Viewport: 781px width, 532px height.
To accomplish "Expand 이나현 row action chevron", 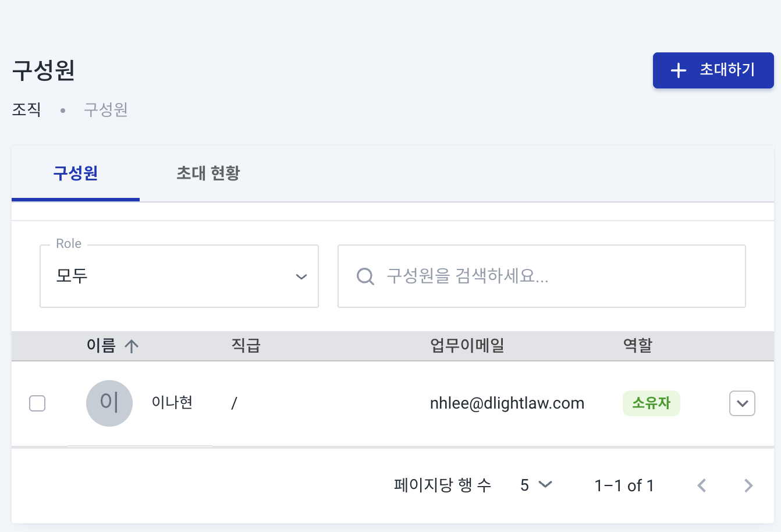I will coord(742,403).
